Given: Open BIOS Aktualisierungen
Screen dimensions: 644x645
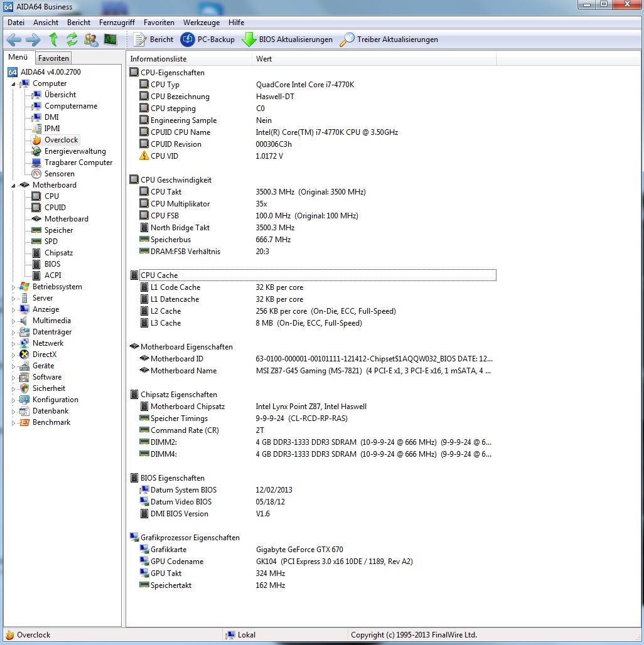Looking at the screenshot, I should pyautogui.click(x=287, y=40).
